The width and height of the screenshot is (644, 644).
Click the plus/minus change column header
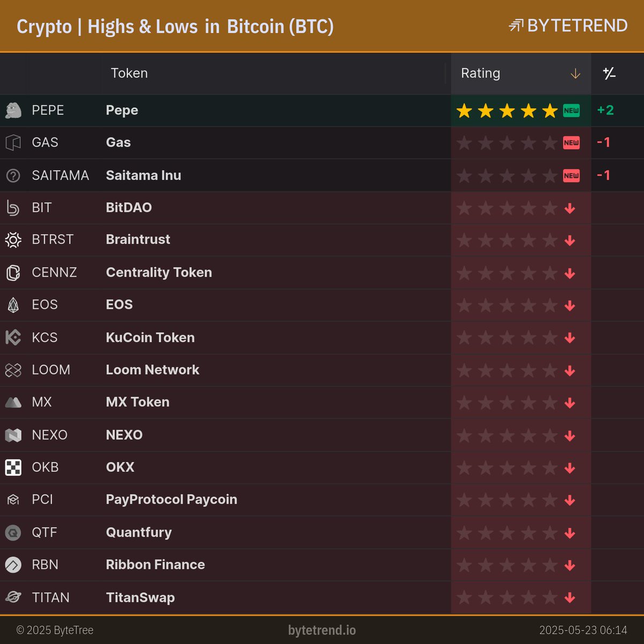609,73
